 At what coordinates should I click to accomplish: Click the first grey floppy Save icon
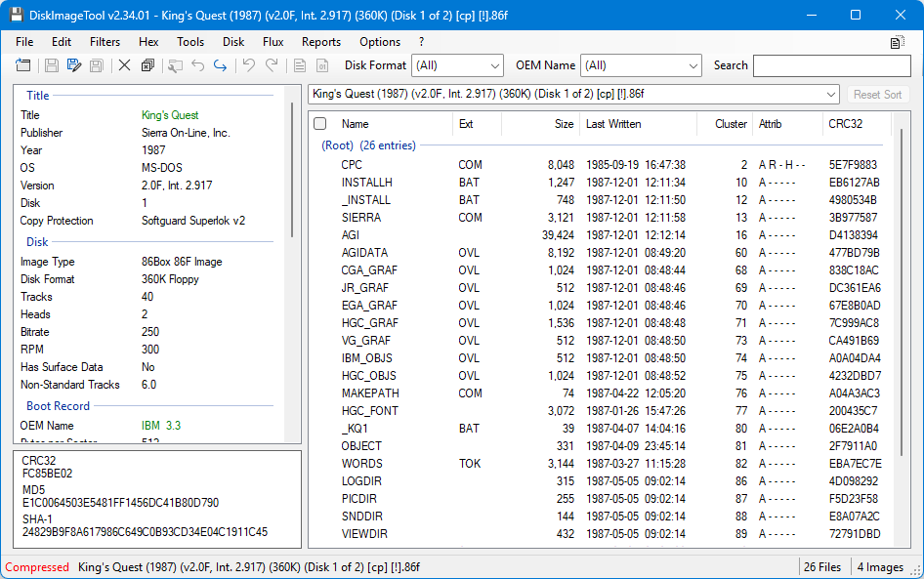click(52, 66)
